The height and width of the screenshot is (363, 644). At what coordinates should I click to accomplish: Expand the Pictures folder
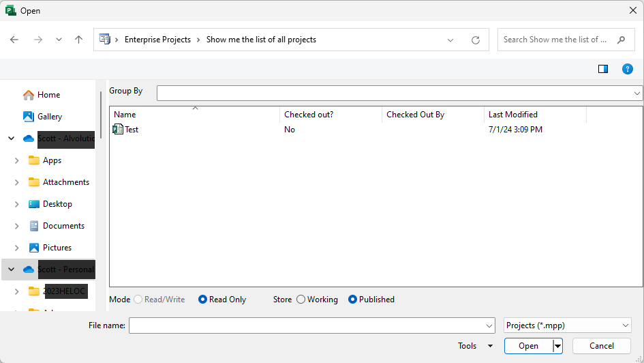[17, 248]
